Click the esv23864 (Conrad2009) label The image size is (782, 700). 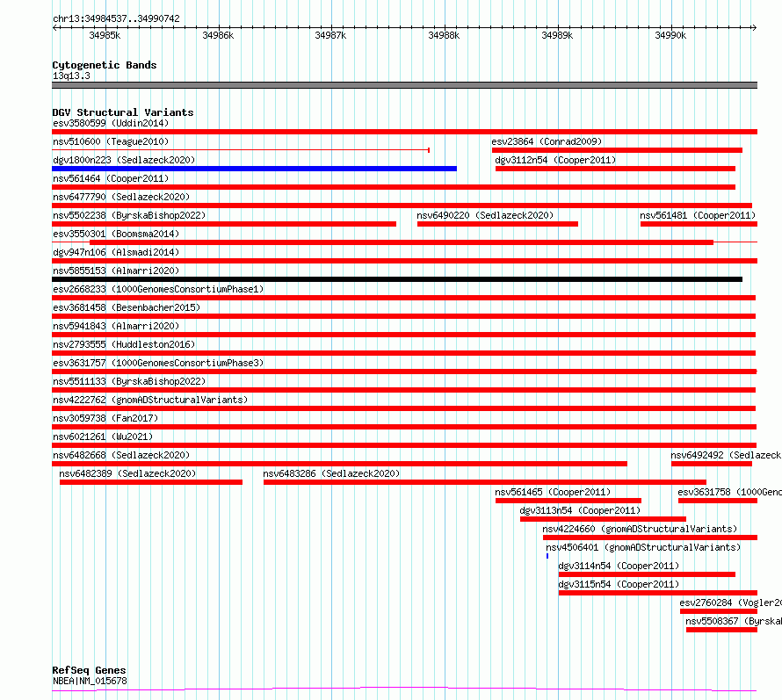point(547,141)
